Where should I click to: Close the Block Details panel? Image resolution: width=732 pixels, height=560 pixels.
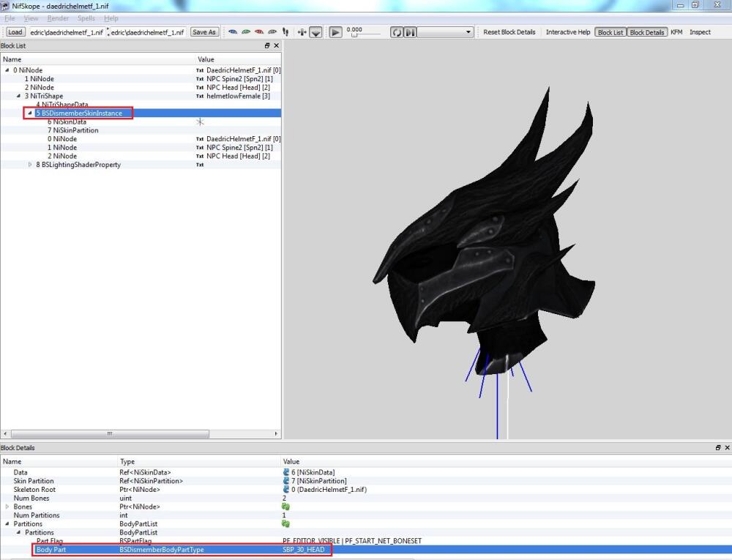[727, 447]
